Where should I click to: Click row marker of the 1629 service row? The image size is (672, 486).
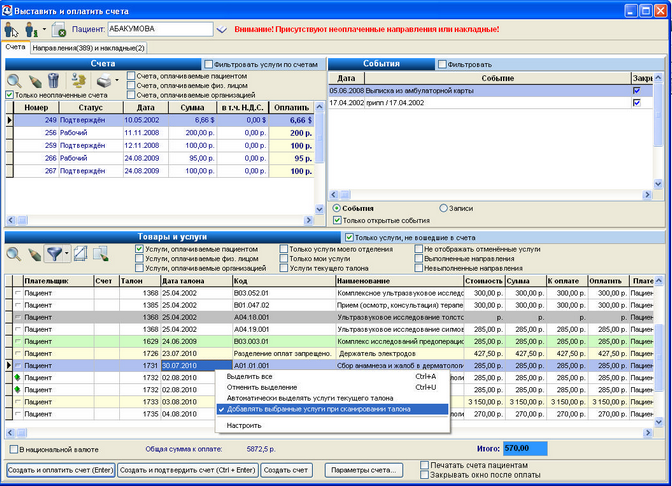click(x=18, y=342)
